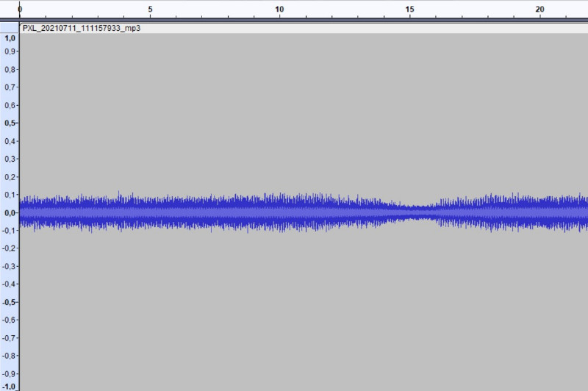This screenshot has width=588, height=391.
Task: Click the 0,5 value on vertical scale
Action: click(10, 123)
